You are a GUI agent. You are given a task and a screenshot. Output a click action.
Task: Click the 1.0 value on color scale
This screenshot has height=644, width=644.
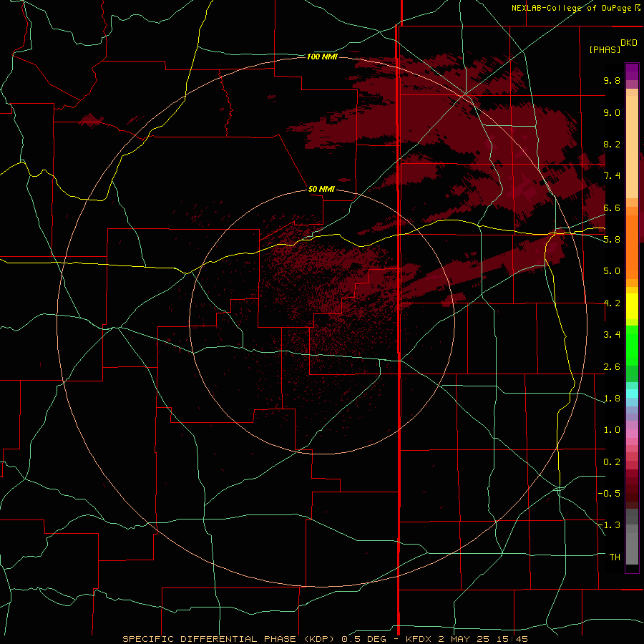point(612,430)
